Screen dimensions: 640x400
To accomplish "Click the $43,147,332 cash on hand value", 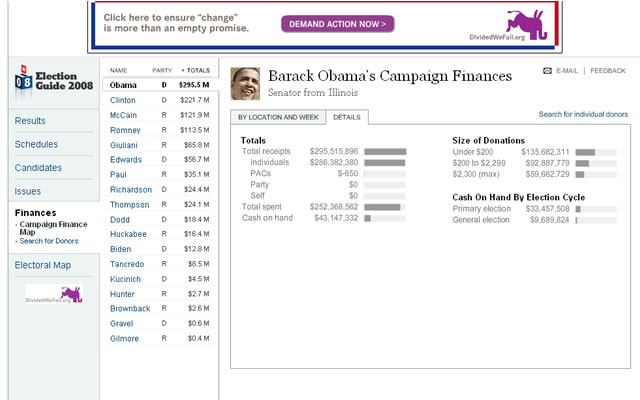I will (336, 218).
